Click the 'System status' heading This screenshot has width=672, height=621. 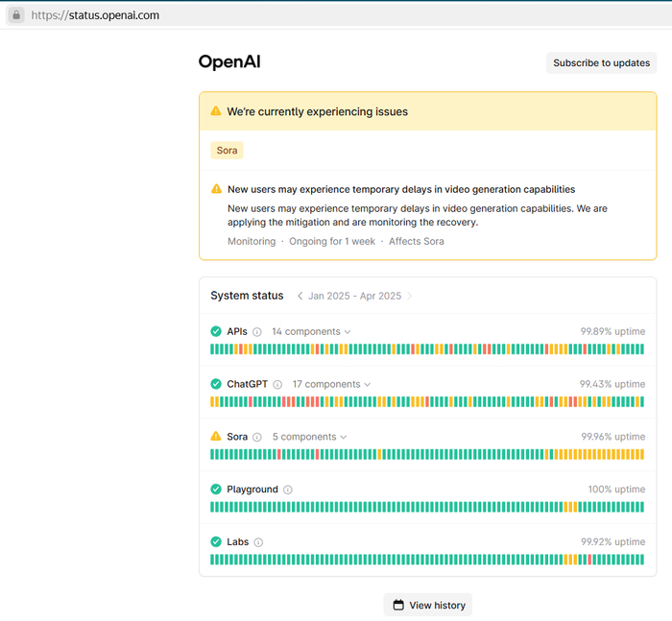[x=247, y=296]
